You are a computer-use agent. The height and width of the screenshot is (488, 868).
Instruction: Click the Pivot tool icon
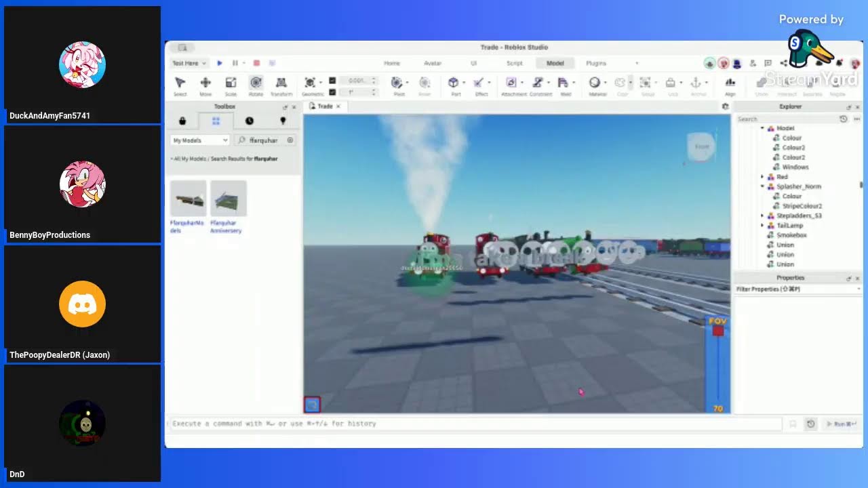point(397,83)
